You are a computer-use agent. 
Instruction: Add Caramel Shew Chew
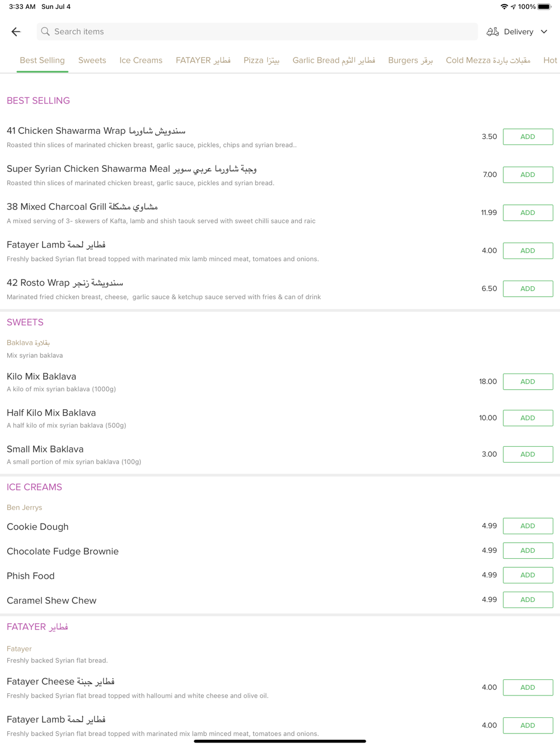[x=528, y=600]
